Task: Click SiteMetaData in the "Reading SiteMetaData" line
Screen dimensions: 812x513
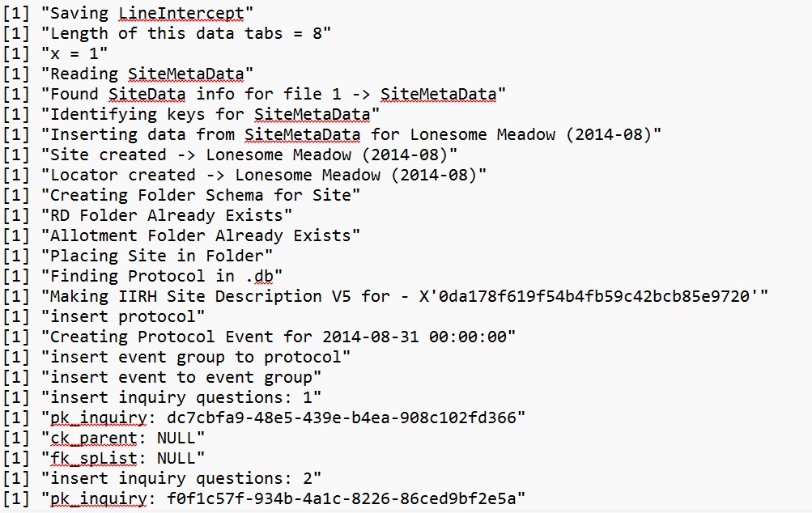Action: pos(190,74)
